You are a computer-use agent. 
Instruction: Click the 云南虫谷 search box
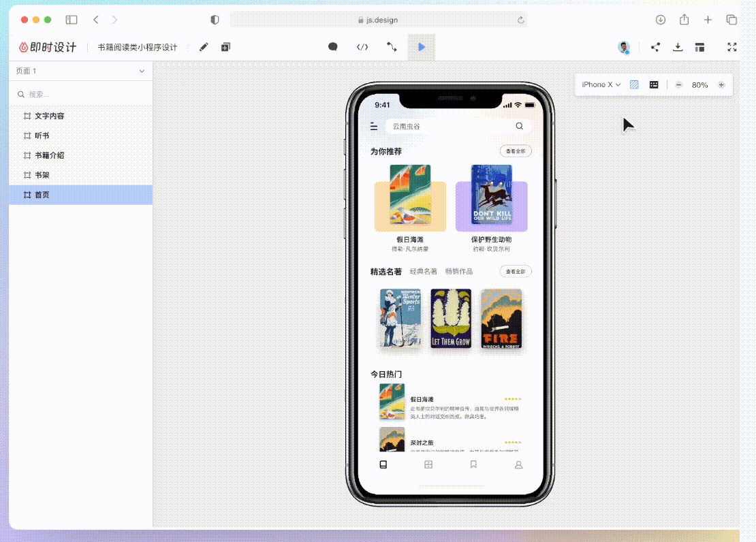coord(457,127)
